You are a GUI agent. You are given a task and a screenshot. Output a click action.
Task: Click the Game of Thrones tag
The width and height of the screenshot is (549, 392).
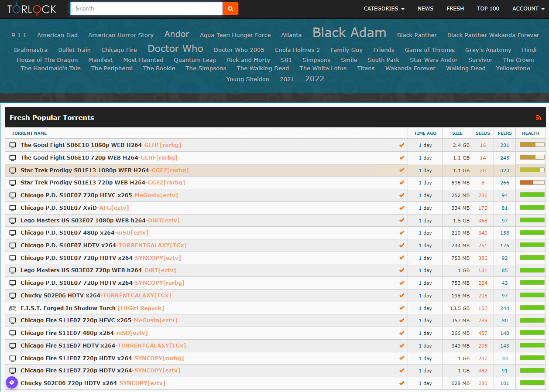(x=430, y=50)
